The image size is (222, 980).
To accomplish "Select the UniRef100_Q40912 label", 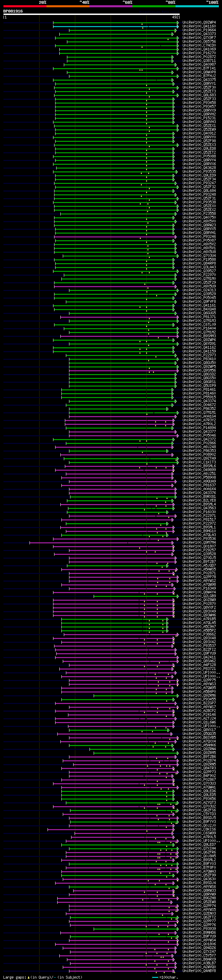I will click(199, 133).
